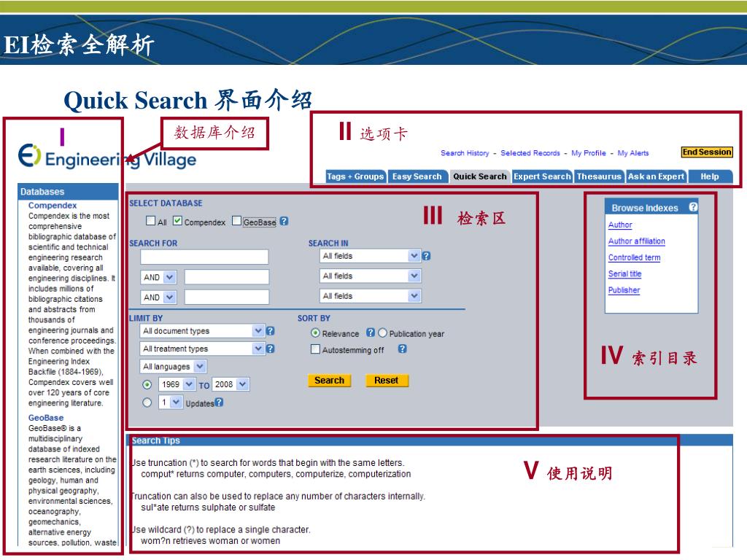
Task: Click the Engineering Village logo
Action: coord(107,157)
